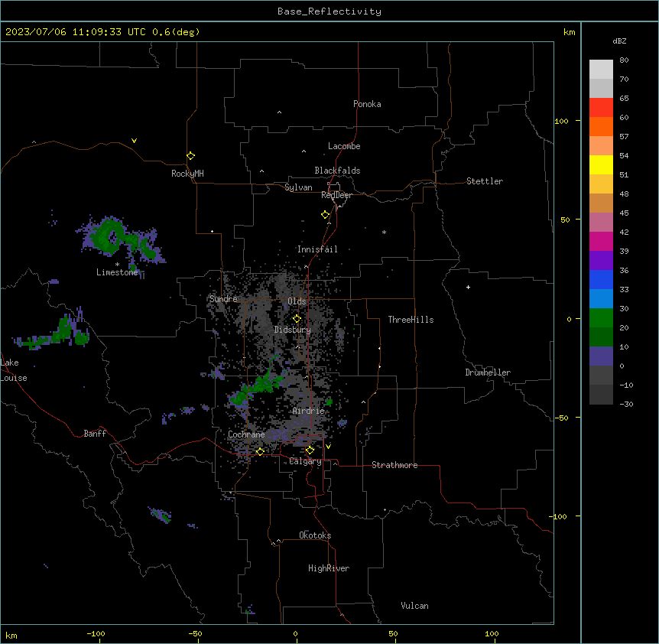Select the Olds label
659x644 pixels.
[x=297, y=301]
